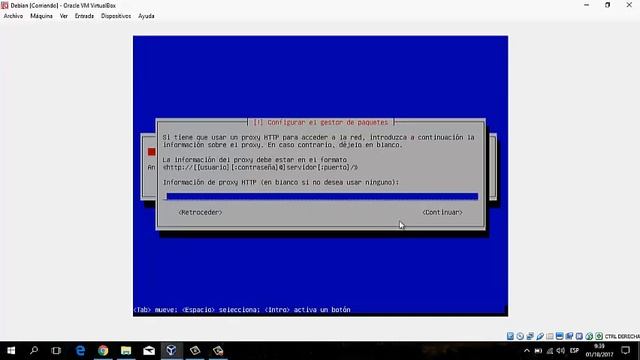Restore down the VirtualBox window
The width and height of the screenshot is (640, 360).
point(607,5)
